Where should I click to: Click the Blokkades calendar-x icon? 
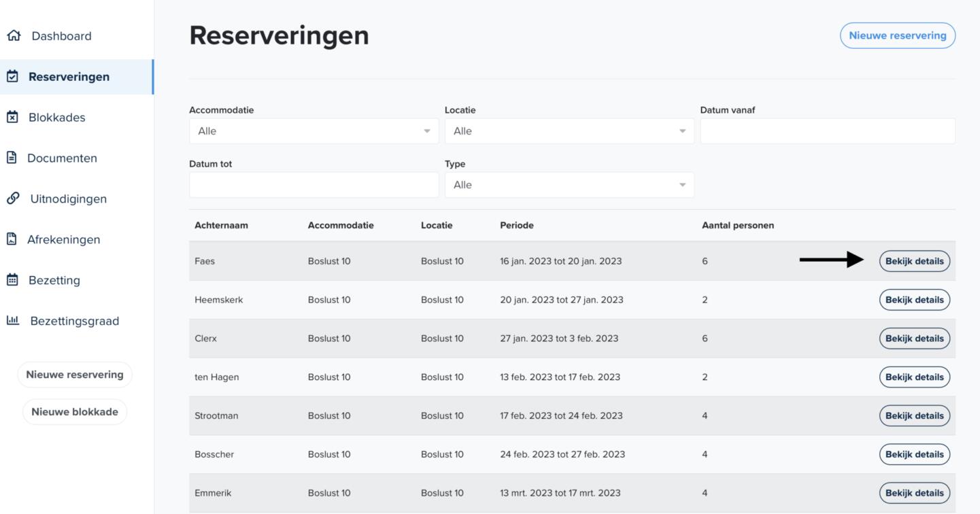click(12, 118)
